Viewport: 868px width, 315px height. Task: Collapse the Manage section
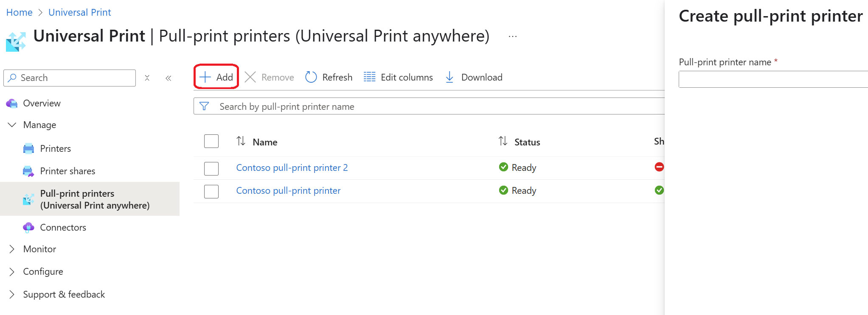12,125
